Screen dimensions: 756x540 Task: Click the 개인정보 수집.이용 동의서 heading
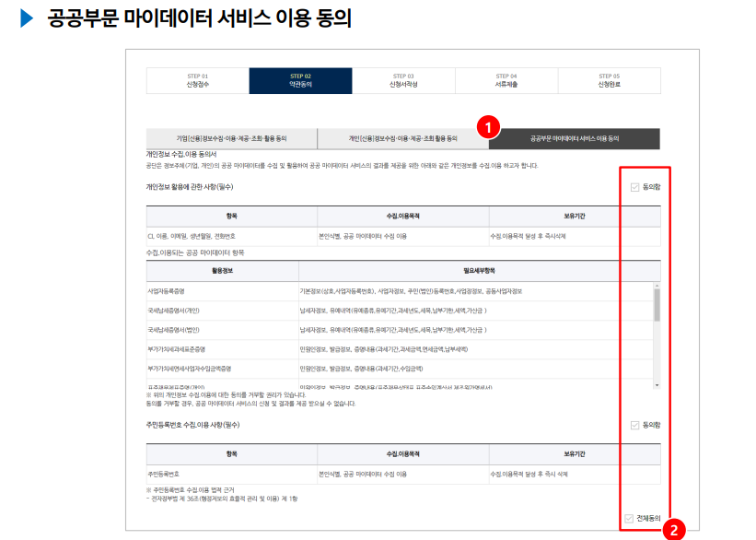click(181, 155)
